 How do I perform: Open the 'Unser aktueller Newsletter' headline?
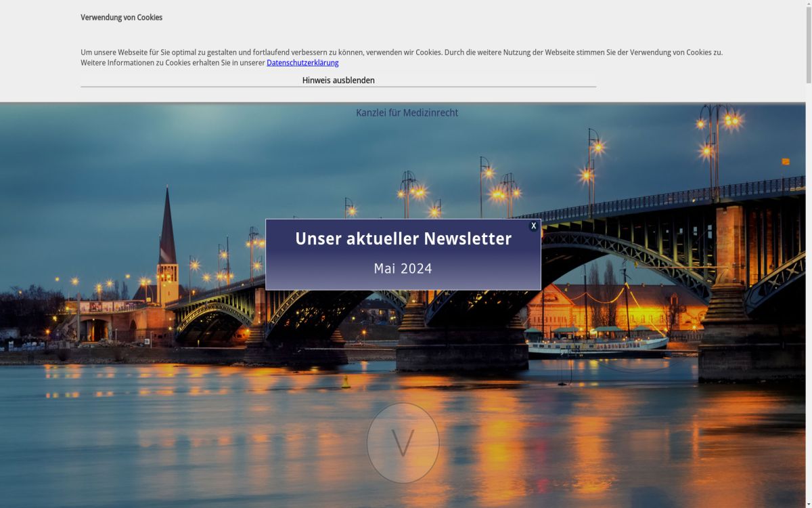pyautogui.click(x=403, y=239)
